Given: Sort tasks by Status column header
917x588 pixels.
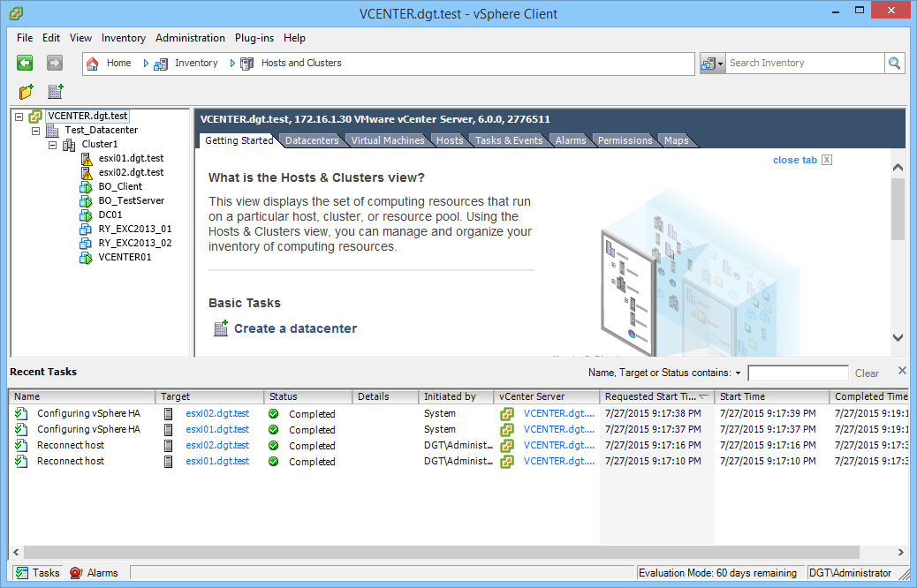Looking at the screenshot, I should pyautogui.click(x=308, y=397).
